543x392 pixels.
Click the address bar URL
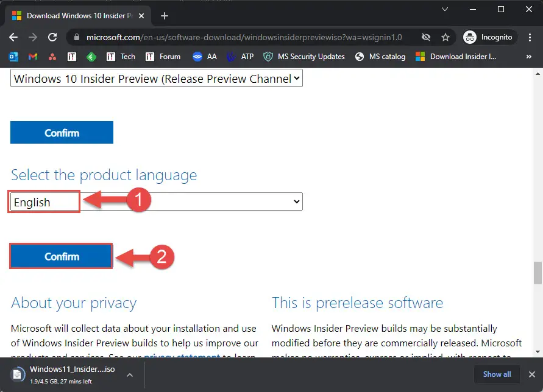(244, 37)
